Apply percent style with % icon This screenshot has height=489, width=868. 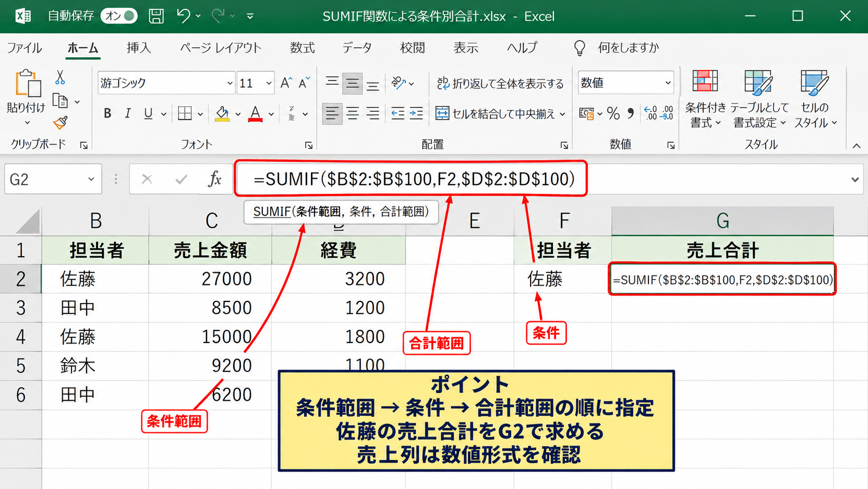[613, 113]
